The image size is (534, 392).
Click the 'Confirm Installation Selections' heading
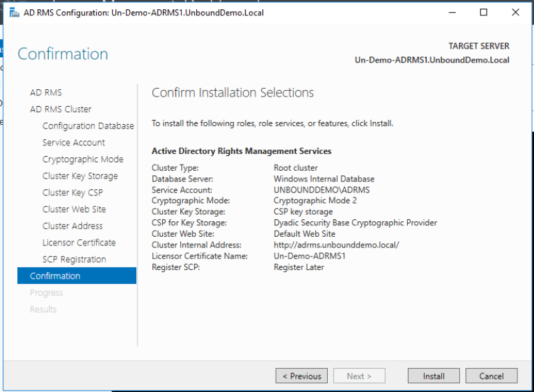[x=232, y=93]
